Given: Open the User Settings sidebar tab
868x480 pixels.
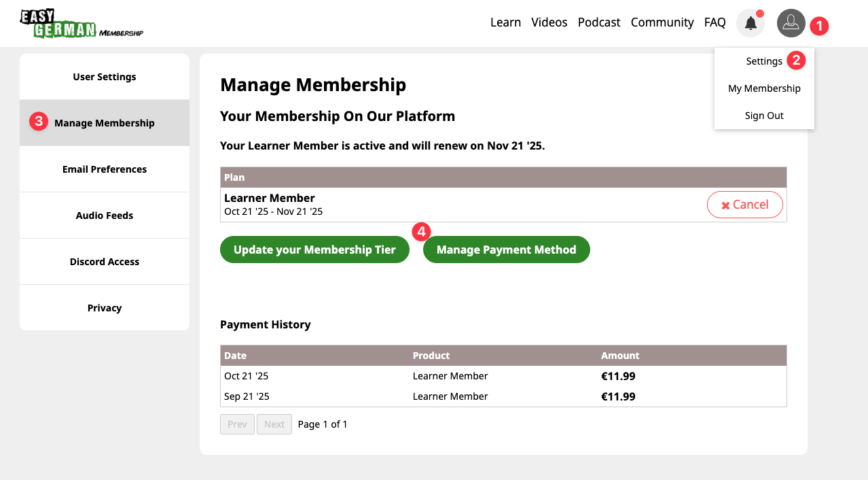Looking at the screenshot, I should (x=105, y=77).
